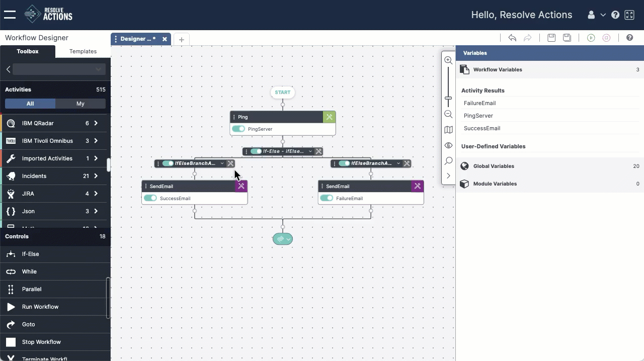The width and height of the screenshot is (644, 361).
Task: Open the user account icon
Action: tap(591, 15)
